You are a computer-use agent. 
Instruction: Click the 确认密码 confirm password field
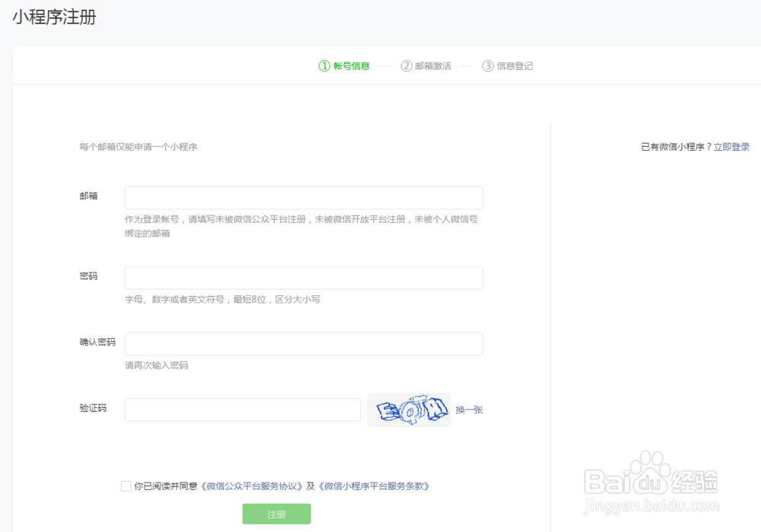tap(304, 344)
